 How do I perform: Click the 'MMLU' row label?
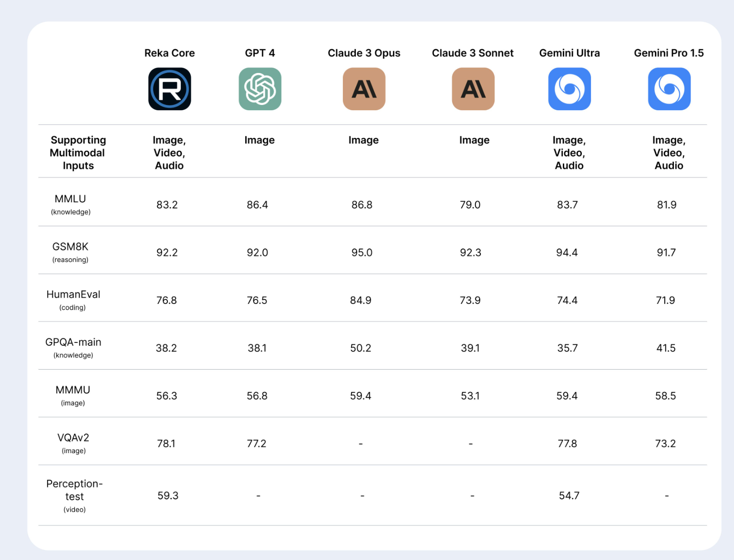(71, 199)
